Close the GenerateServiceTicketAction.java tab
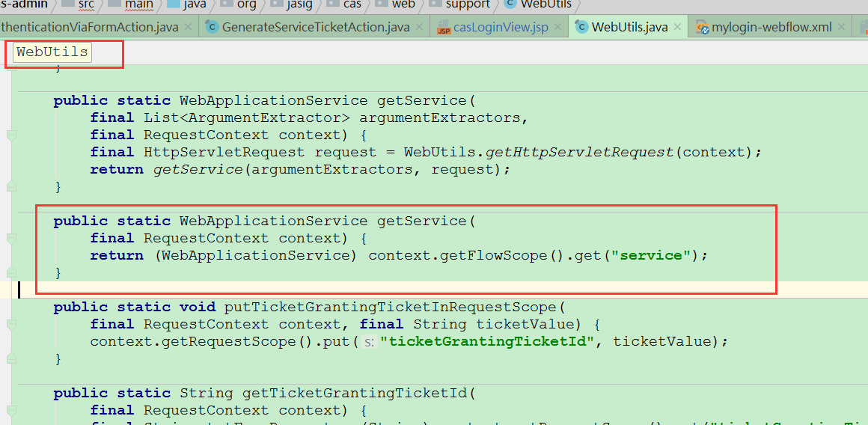The width and height of the screenshot is (868, 425). [419, 27]
